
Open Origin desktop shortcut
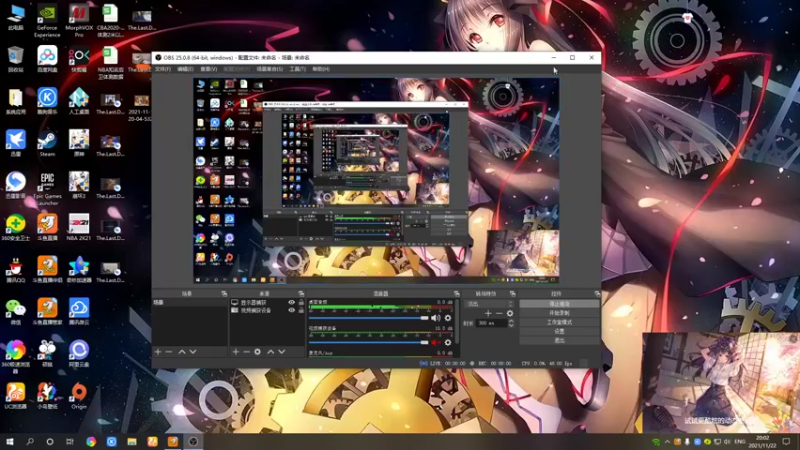(x=79, y=396)
